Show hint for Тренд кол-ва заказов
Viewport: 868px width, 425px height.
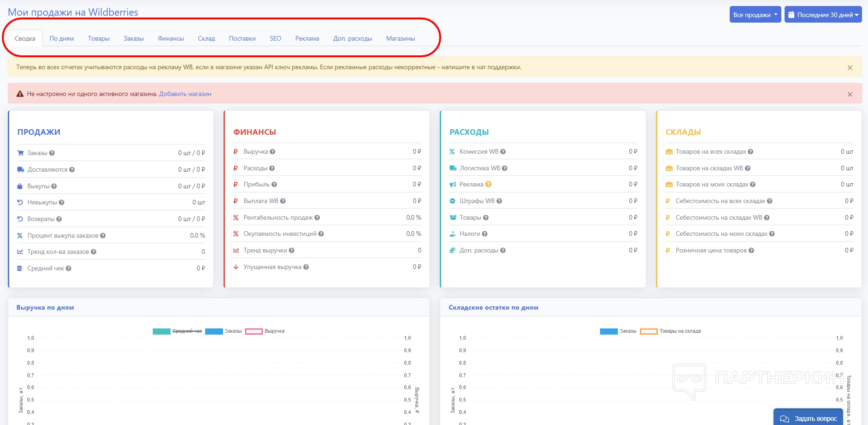(94, 252)
